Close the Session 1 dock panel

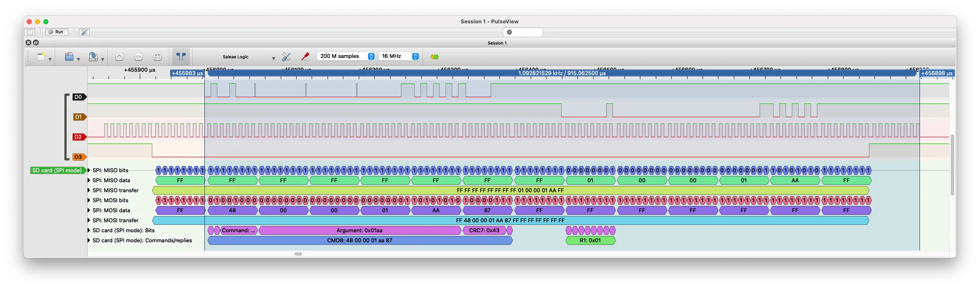(28, 43)
